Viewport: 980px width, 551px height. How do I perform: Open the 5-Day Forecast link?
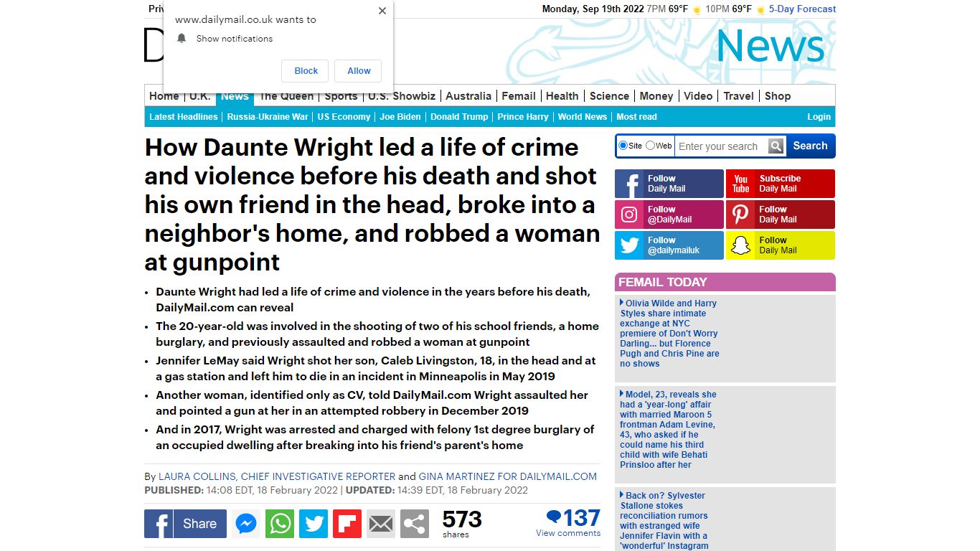point(802,9)
